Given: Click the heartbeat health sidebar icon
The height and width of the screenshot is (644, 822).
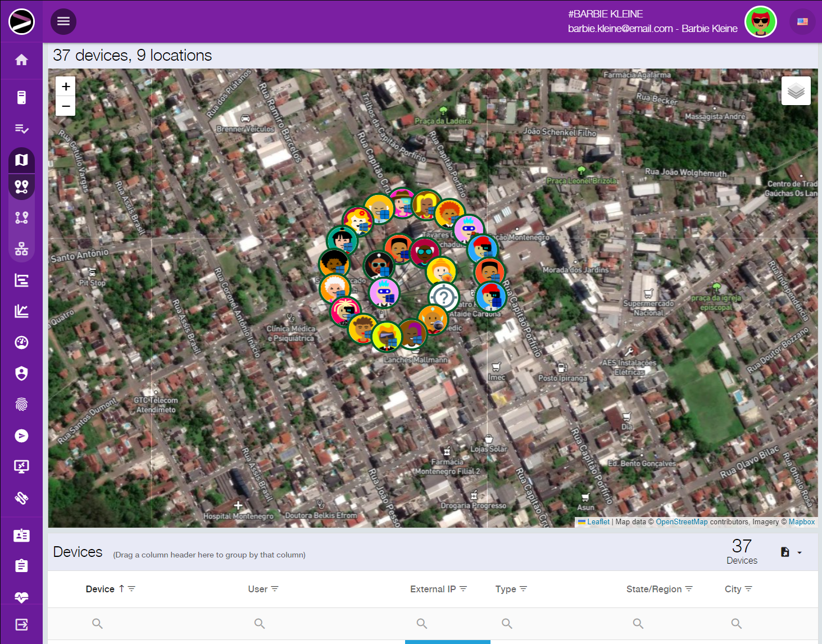Looking at the screenshot, I should (21, 597).
